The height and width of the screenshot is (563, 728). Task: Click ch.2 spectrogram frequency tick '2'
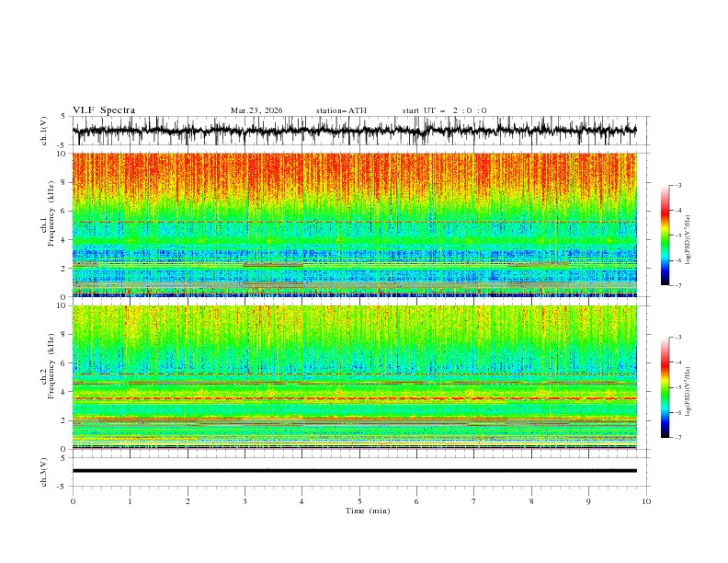(x=64, y=420)
